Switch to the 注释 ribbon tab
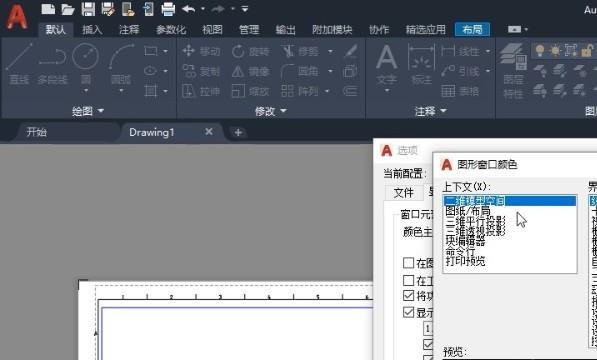 coord(129,29)
